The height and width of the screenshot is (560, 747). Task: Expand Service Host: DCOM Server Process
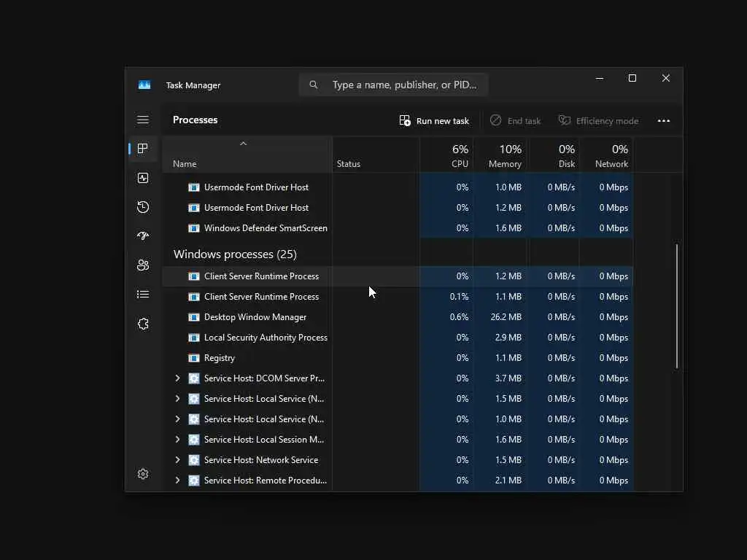[x=178, y=378]
